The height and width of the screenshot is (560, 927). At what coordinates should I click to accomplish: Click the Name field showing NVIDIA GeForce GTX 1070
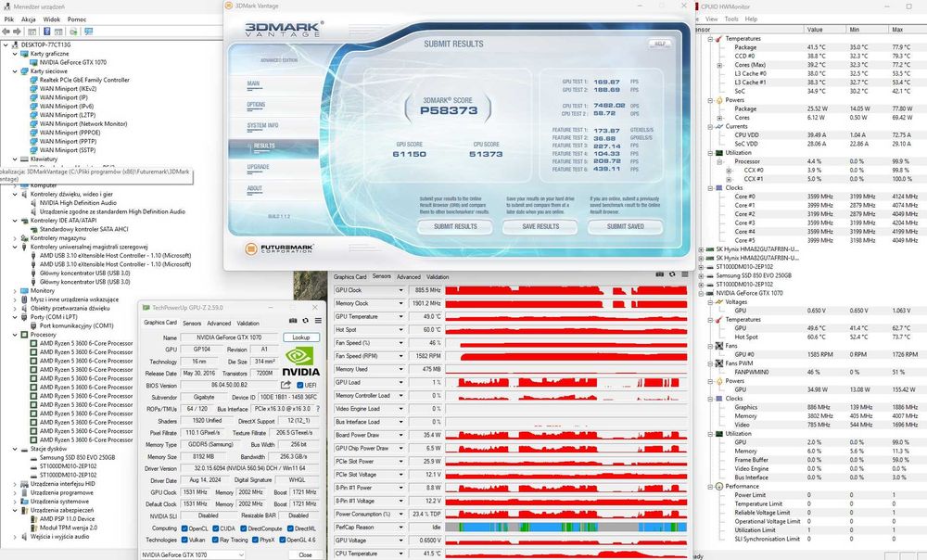point(229,337)
